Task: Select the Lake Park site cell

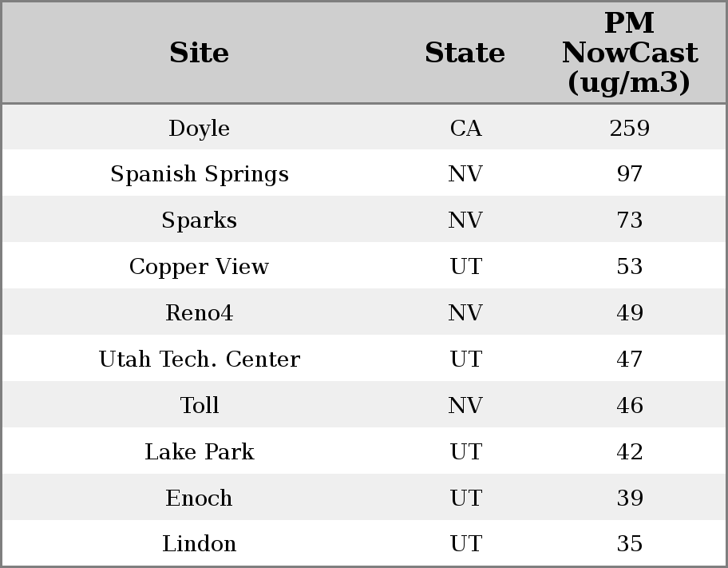Action: pos(199,452)
